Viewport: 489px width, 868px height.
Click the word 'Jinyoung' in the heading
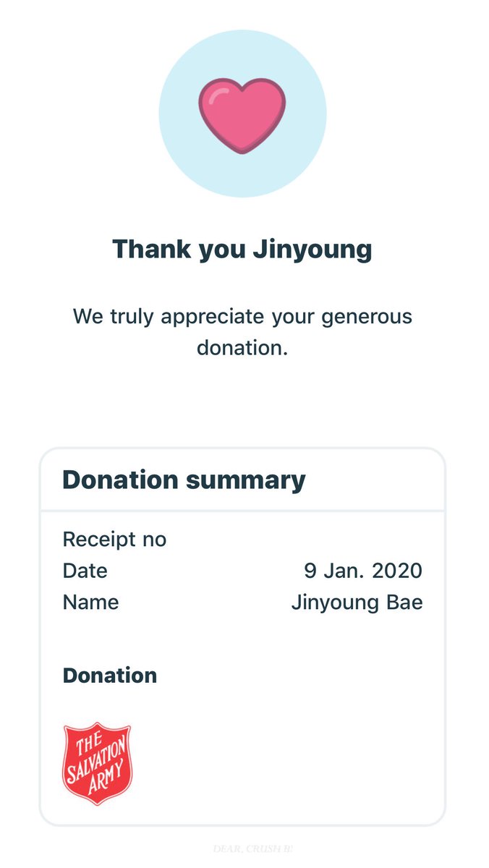312,250
